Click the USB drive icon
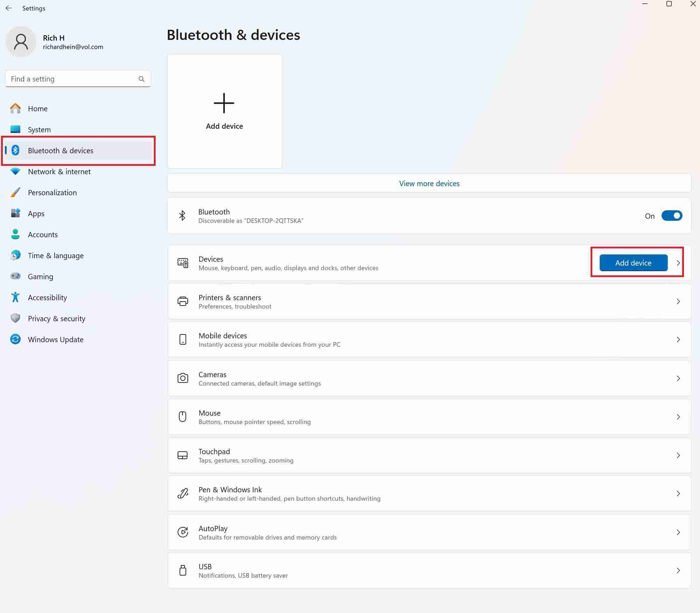 click(x=183, y=570)
